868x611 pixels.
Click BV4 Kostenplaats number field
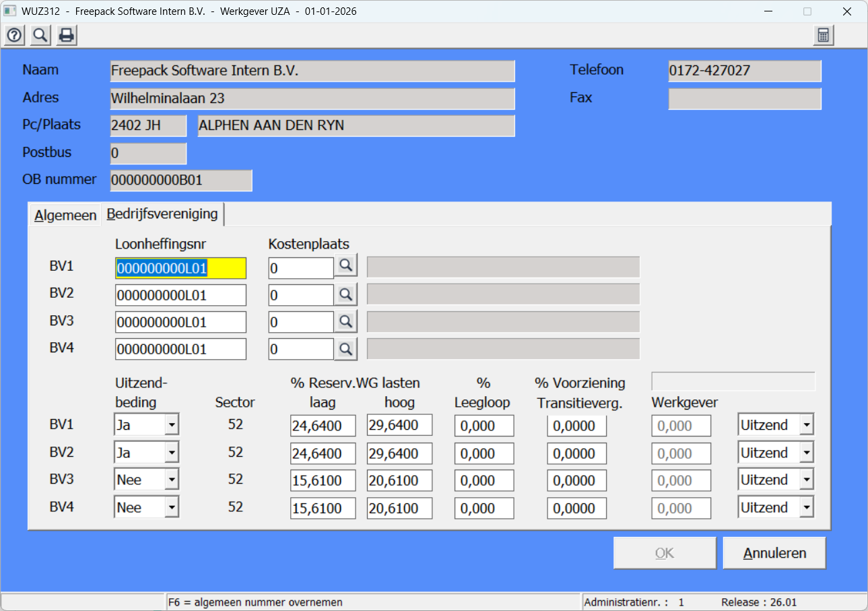tap(300, 350)
